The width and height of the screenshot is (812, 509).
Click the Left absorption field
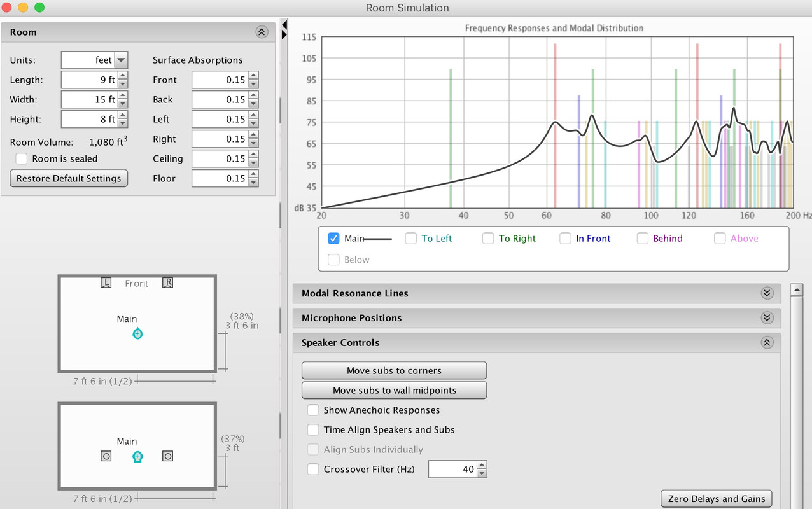point(220,119)
